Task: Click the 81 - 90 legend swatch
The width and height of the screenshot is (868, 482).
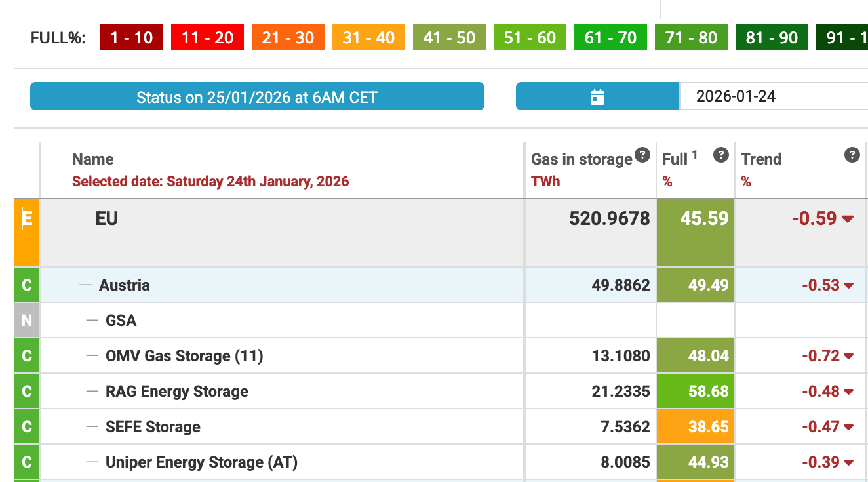Action: (x=772, y=38)
